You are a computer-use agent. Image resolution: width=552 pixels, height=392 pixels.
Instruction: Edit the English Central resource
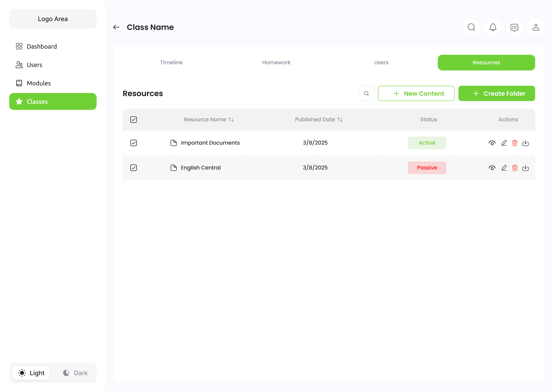(504, 168)
